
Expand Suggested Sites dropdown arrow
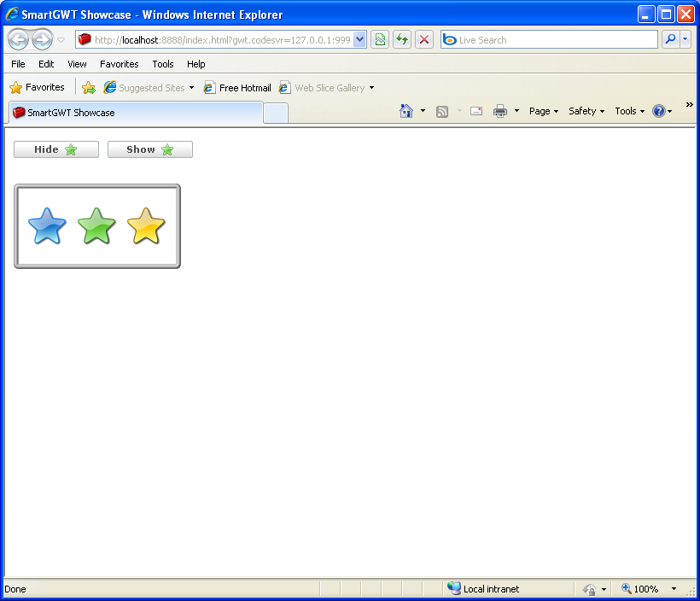pos(191,88)
